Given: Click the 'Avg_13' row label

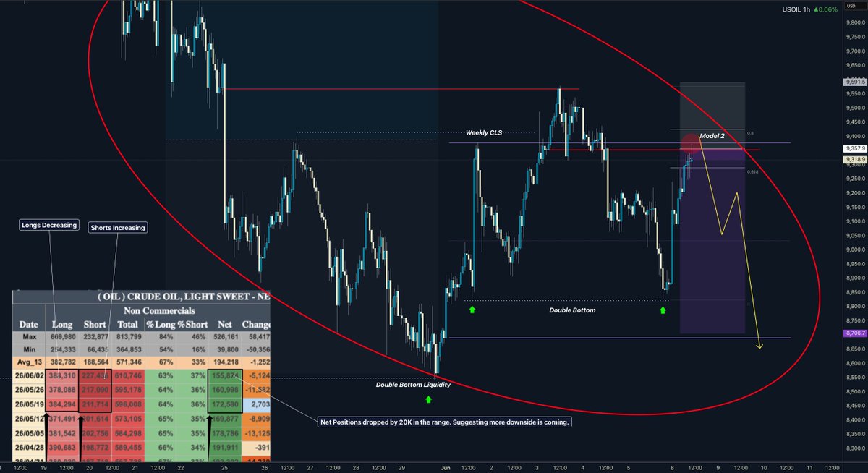Looking at the screenshot, I should [x=29, y=363].
